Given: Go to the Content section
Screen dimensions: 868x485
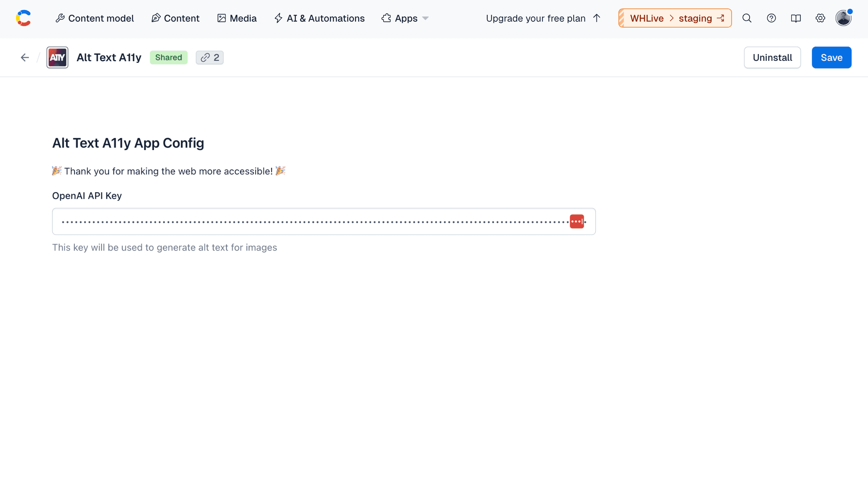Looking at the screenshot, I should click(x=175, y=18).
